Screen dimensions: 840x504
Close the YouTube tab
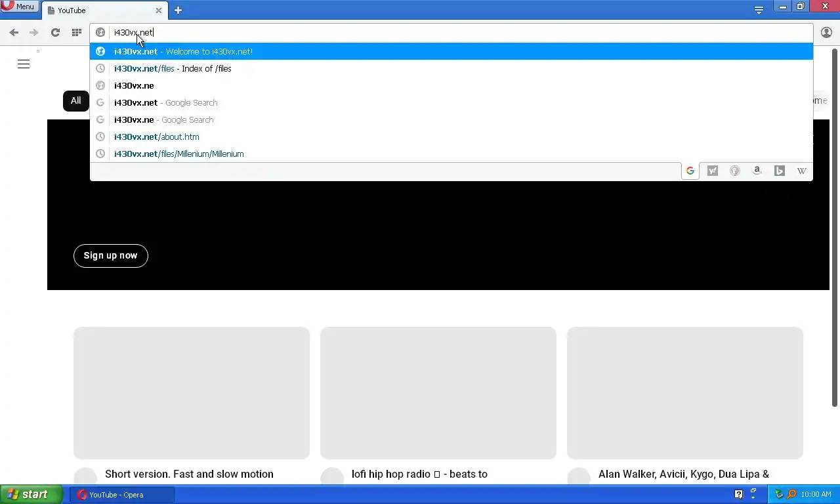pos(158,10)
